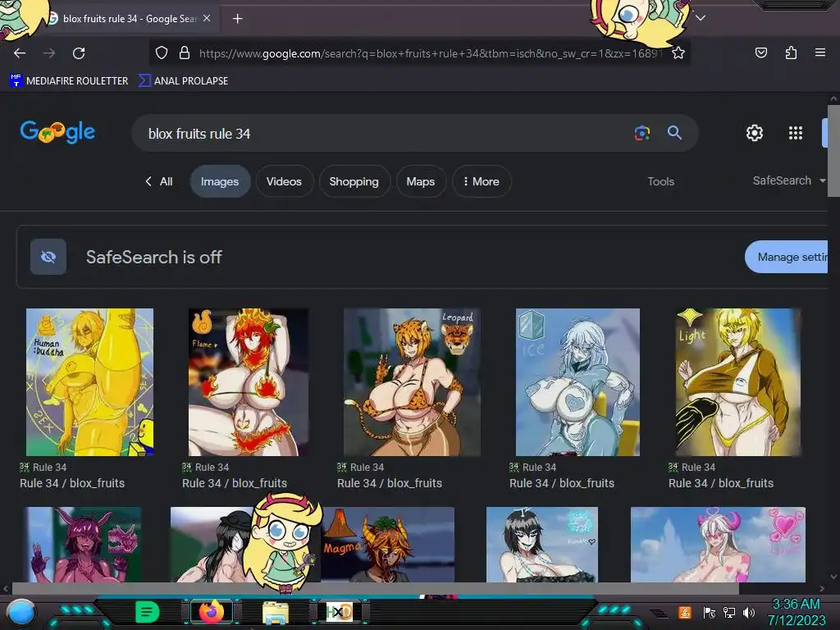
Task: Open the Start menu orb
Action: coord(21,613)
